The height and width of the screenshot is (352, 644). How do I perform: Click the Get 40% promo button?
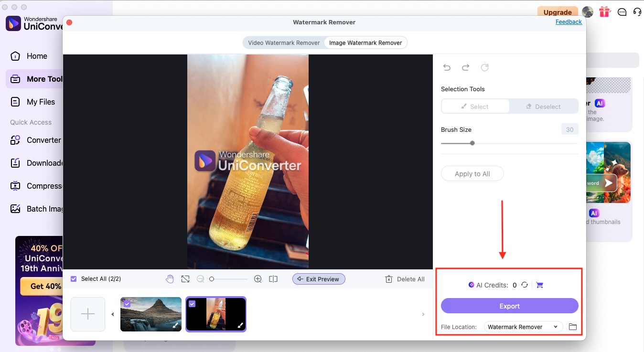pyautogui.click(x=42, y=286)
